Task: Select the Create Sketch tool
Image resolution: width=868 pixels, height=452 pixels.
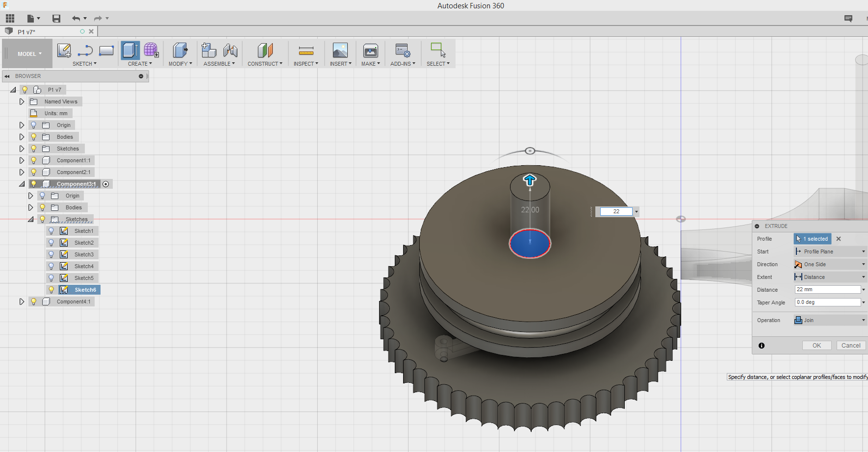Action: pos(64,50)
